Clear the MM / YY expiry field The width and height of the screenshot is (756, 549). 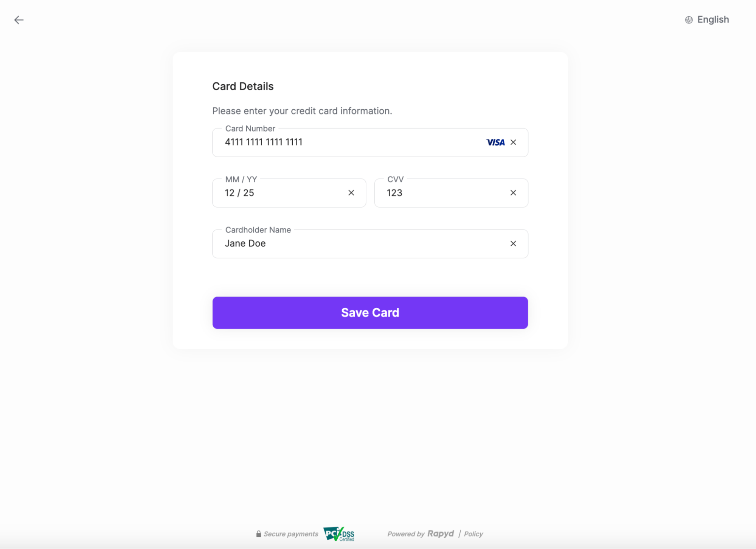click(351, 193)
